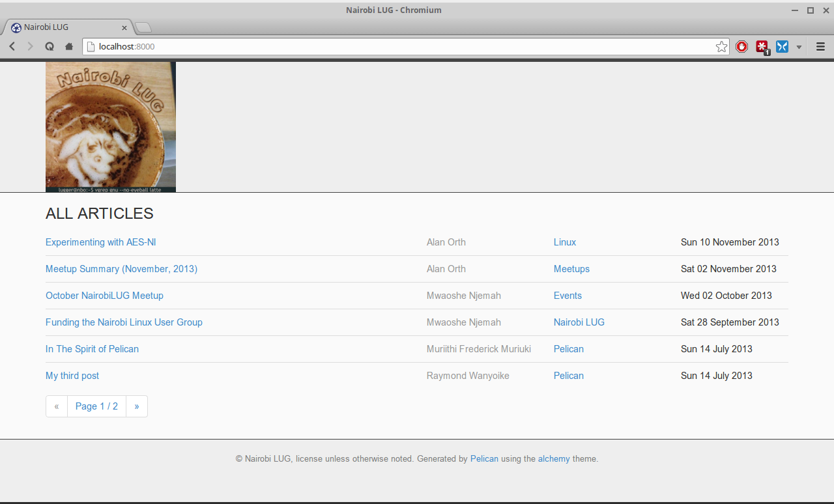Open the Chromium hamburger menu

(820, 46)
